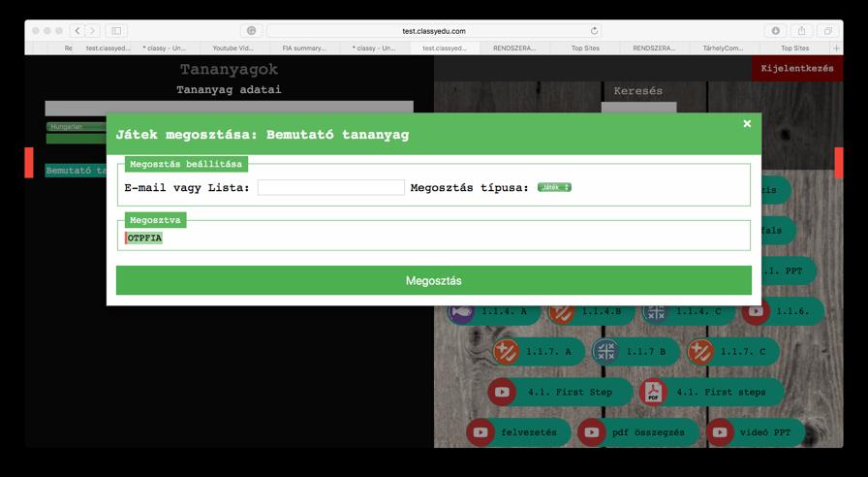This screenshot has width=868, height=477.
Task: Click the test.classyedu.com address bar
Action: (x=433, y=31)
